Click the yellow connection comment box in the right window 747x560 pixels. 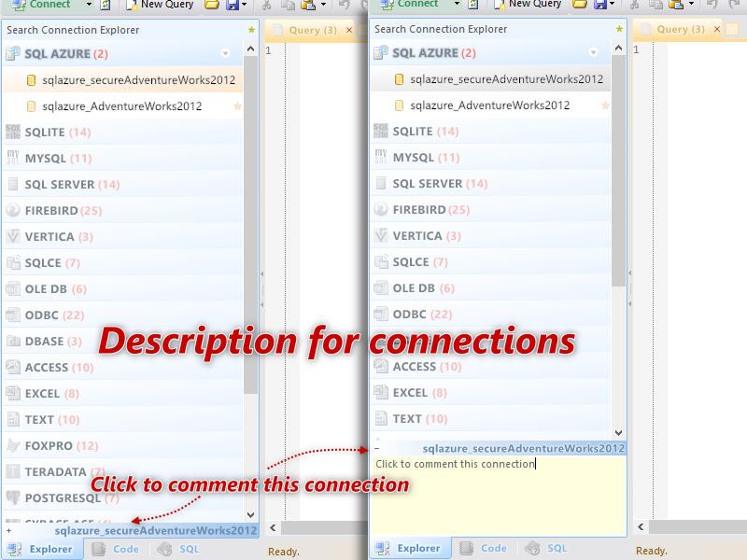[x=498, y=496]
